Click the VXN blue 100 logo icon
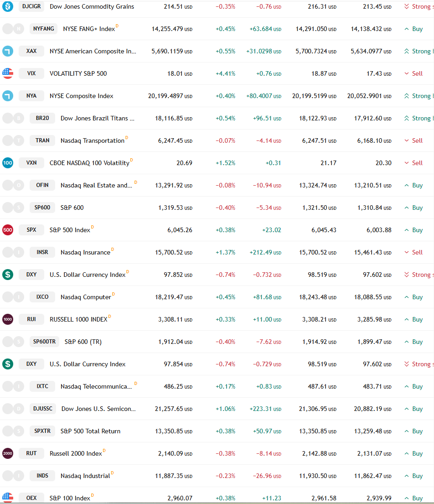Screen dimensions: 434x504 point(8,163)
